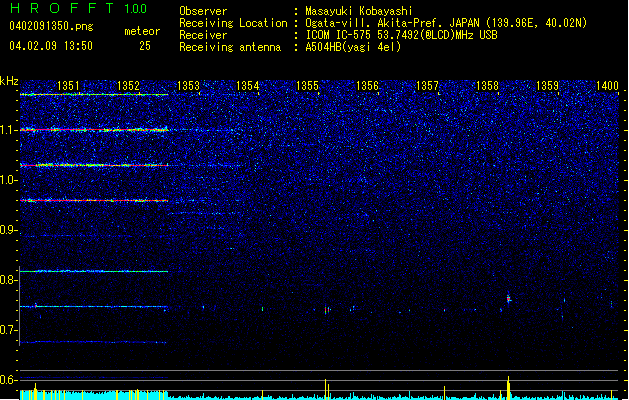Click the 1400 time axis marker
This screenshot has height=400, width=629.
pyautogui.click(x=607, y=86)
